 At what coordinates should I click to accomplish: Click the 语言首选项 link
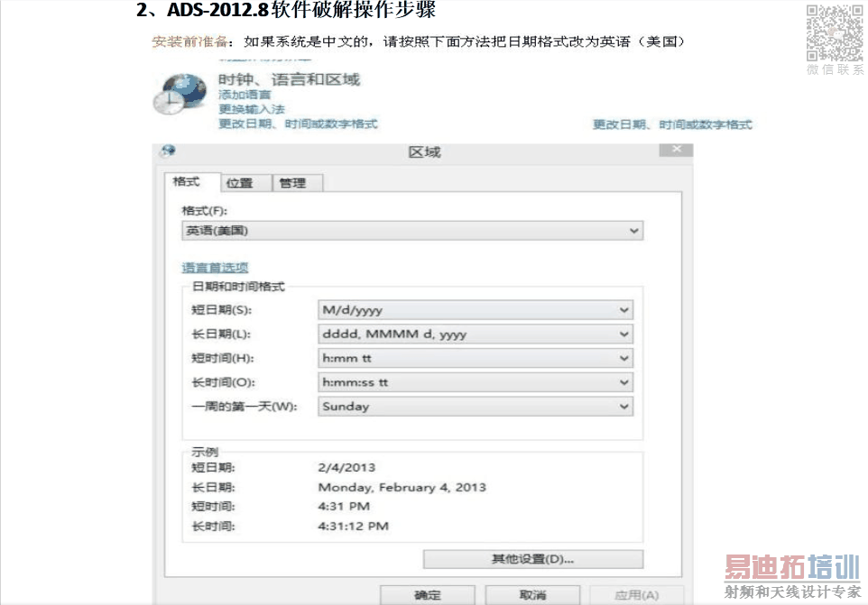point(215,268)
